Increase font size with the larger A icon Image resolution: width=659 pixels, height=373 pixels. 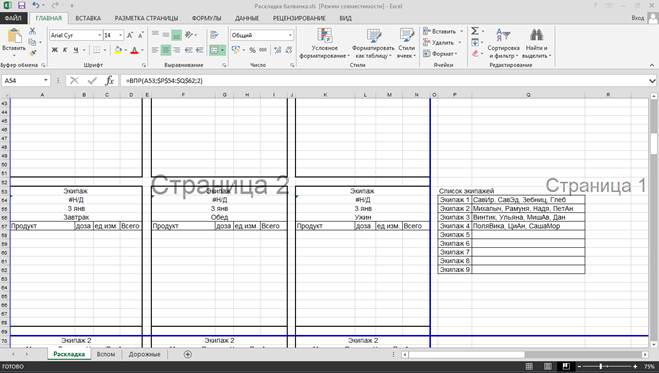130,35
